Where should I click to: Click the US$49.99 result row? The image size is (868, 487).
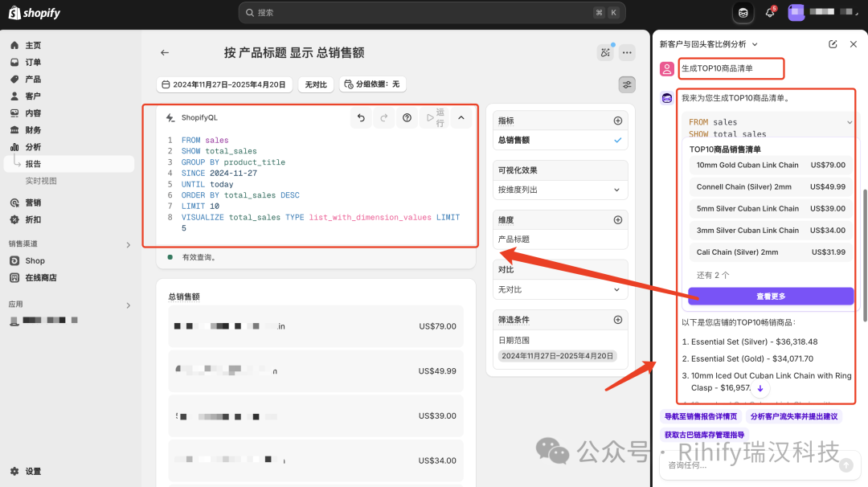click(316, 370)
